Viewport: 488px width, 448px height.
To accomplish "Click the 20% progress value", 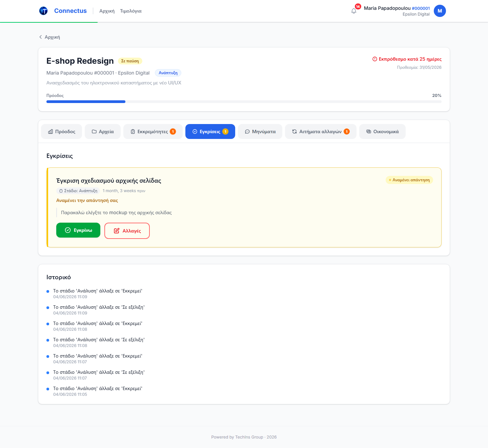I will tap(437, 96).
